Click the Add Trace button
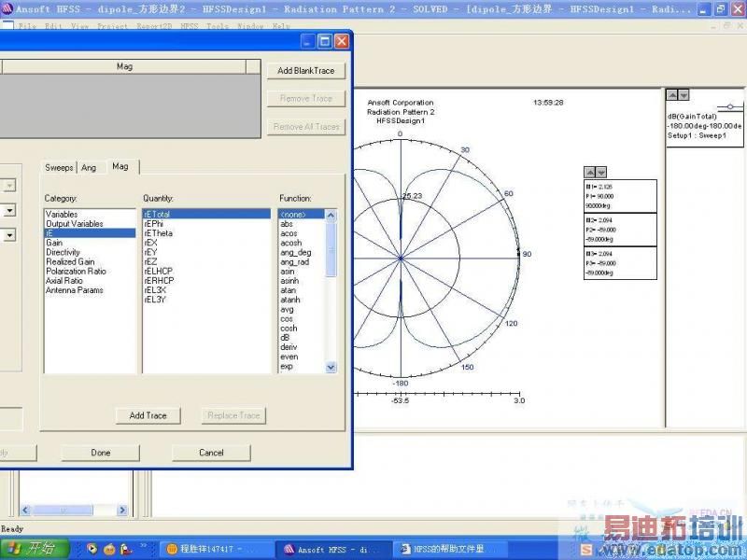Screen dimensions: 747x560 tap(148, 415)
